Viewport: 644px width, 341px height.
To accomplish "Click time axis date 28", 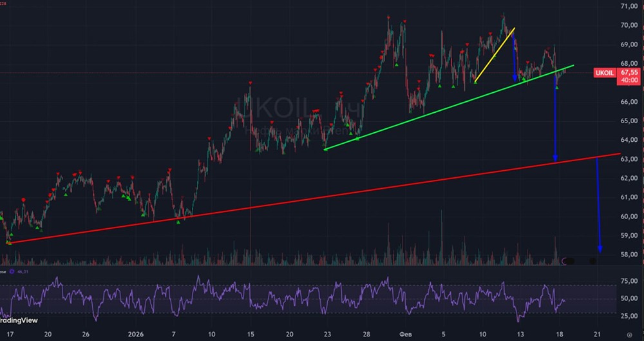I will pos(367,335).
